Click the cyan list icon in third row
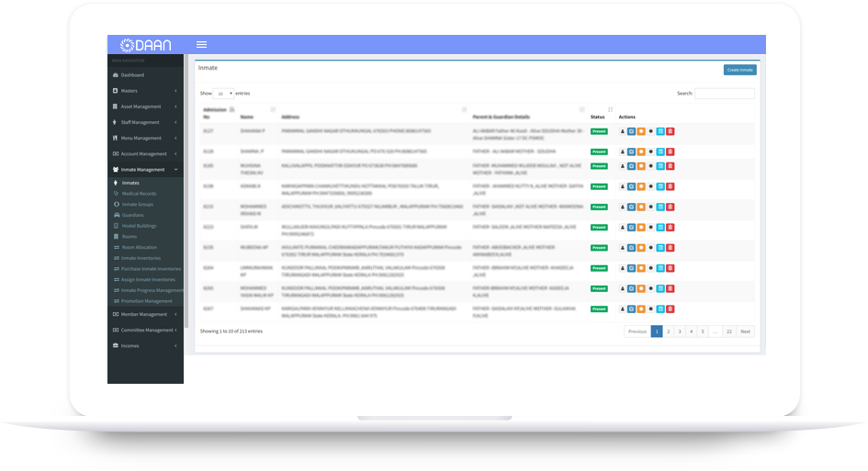868x471 pixels. 660,166
